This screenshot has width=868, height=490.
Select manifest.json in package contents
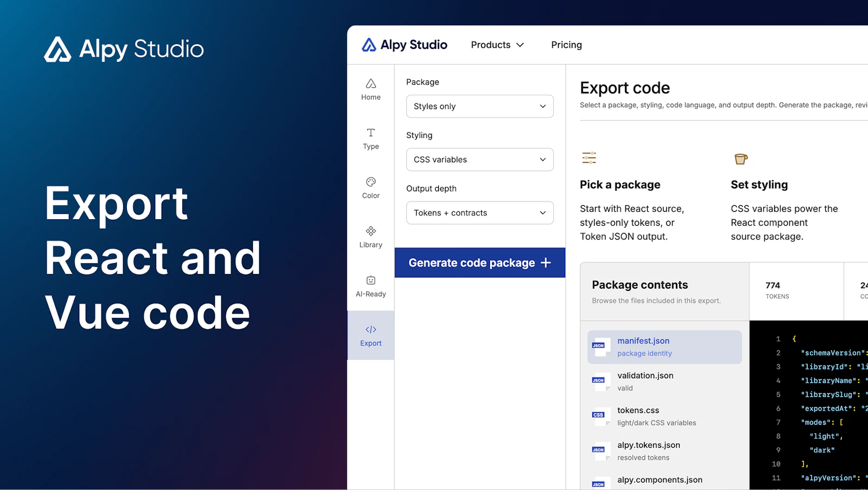pyautogui.click(x=665, y=347)
